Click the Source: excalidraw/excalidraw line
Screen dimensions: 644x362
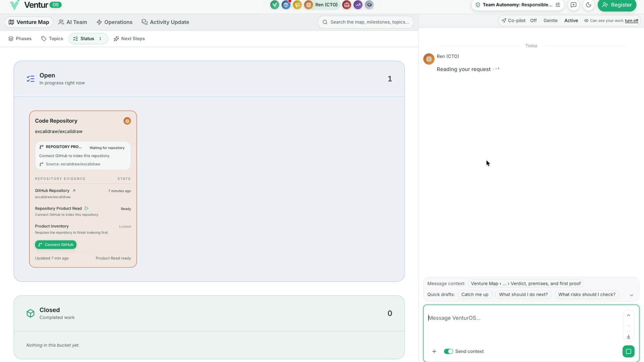70,164
